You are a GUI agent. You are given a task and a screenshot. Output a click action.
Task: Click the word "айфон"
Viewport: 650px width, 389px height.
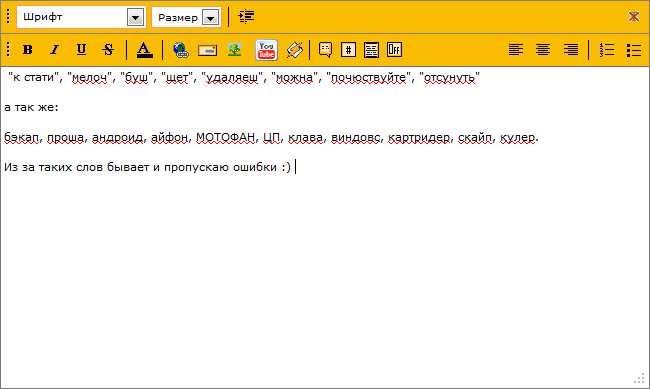coord(170,137)
